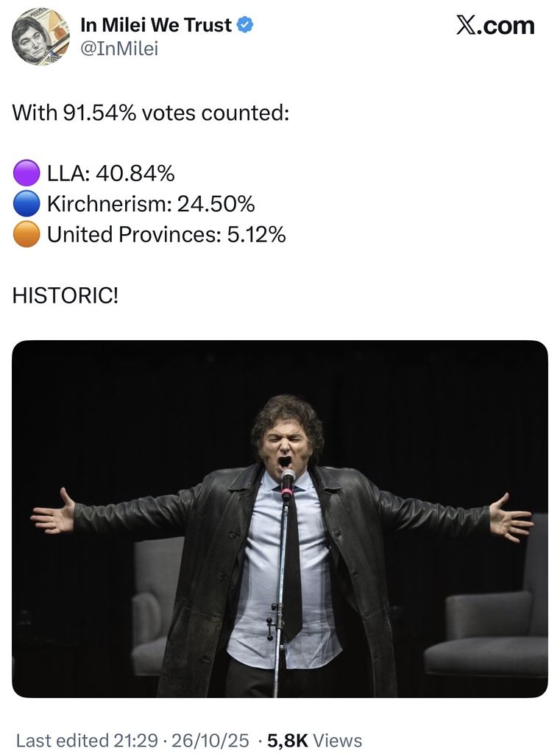Open the "In Milei We Trust" display name
The width and height of the screenshot is (560, 754).
(x=156, y=25)
